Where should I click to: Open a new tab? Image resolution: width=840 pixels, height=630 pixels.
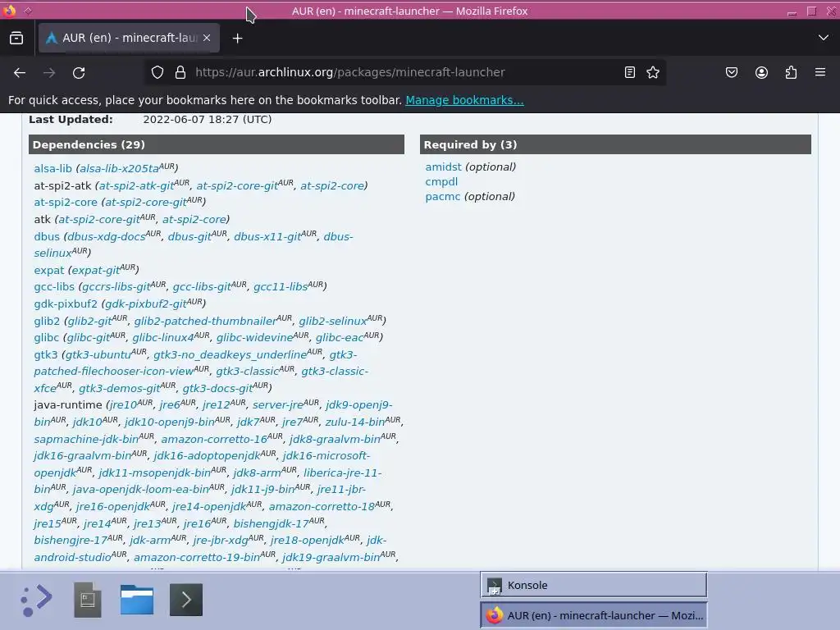[237, 38]
